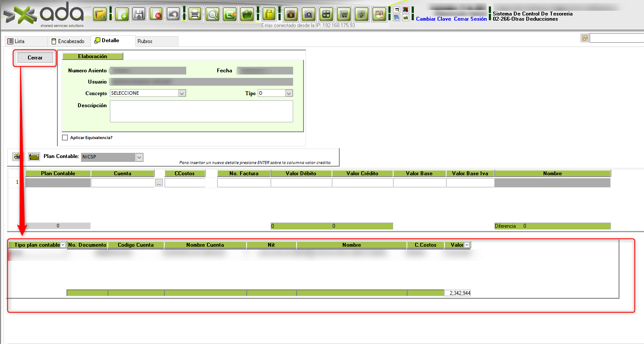Click the print toolbar icon

[x=195, y=14]
